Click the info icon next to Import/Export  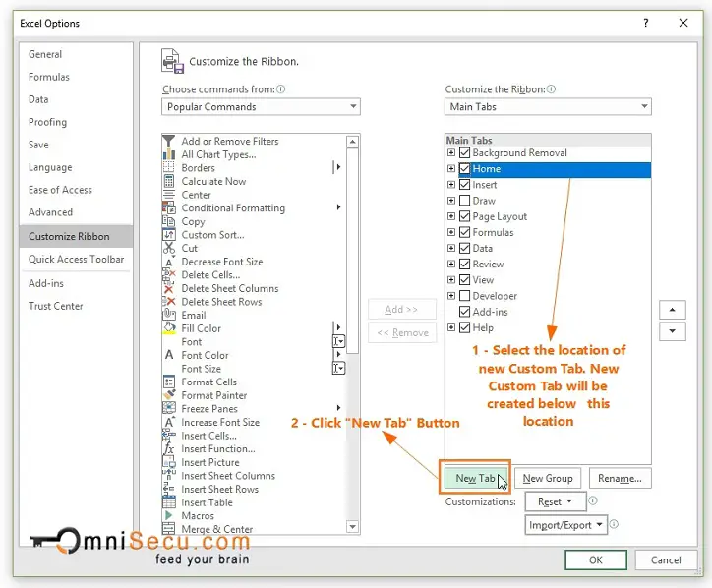click(x=614, y=524)
